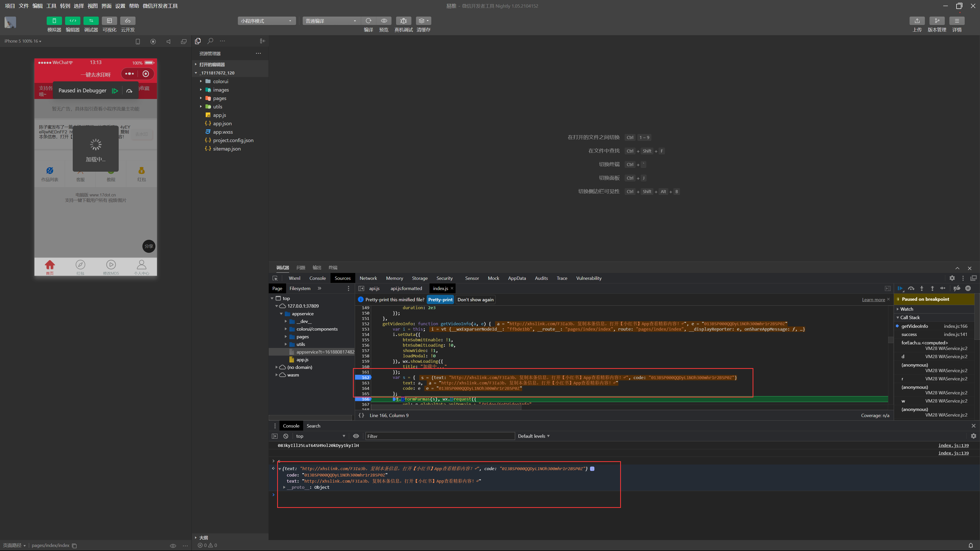Switch to the AppData tab

pyautogui.click(x=517, y=278)
